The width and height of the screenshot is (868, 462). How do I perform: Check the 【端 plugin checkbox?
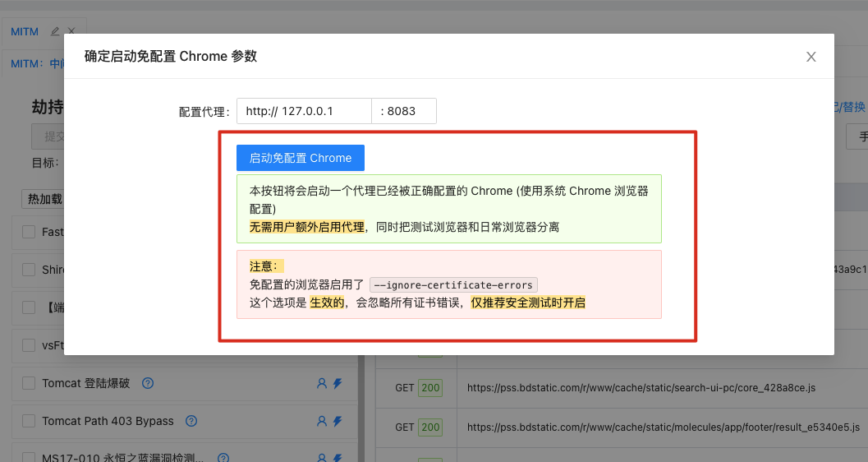click(29, 307)
